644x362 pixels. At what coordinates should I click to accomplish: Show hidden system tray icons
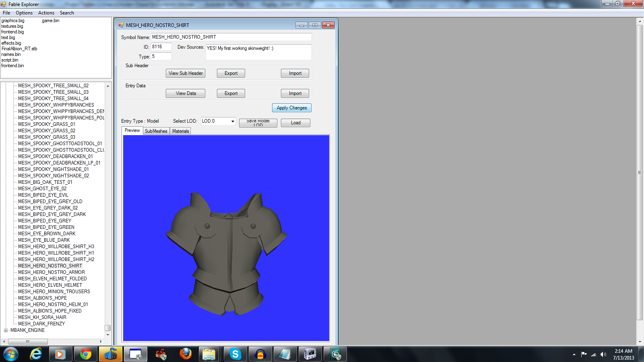(574, 354)
